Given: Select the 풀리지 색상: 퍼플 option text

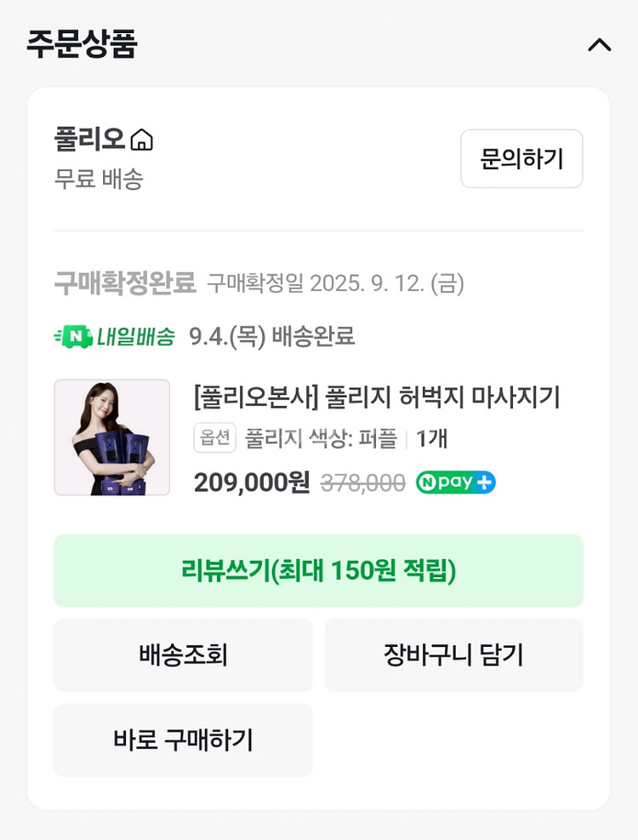Looking at the screenshot, I should pos(321,438).
